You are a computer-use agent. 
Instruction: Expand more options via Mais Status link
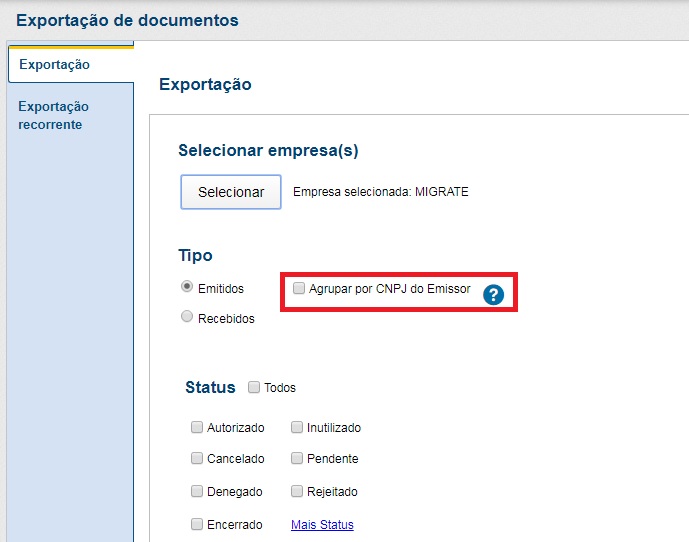[322, 525]
